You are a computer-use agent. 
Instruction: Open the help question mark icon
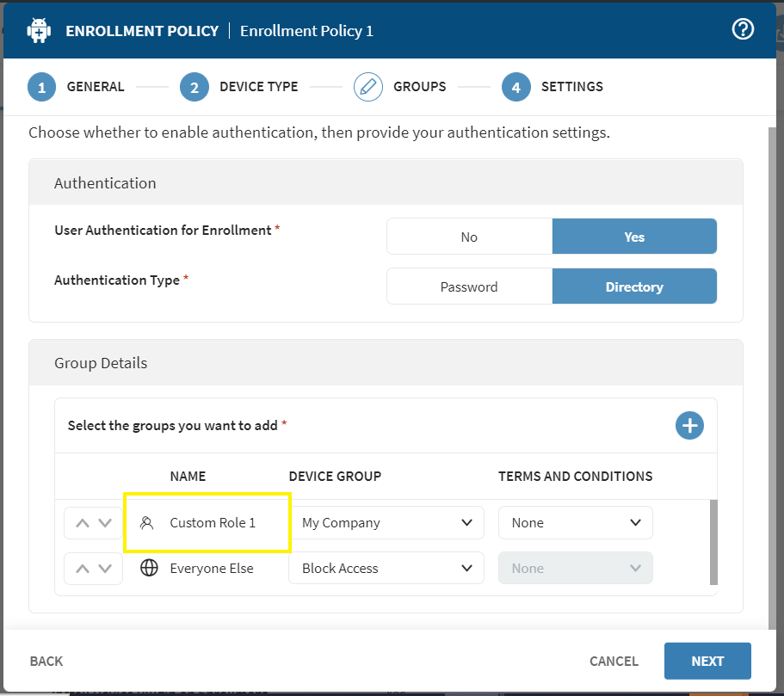(742, 29)
